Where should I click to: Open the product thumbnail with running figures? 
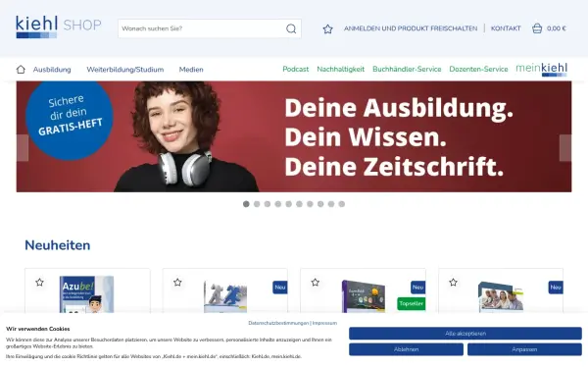click(x=225, y=296)
